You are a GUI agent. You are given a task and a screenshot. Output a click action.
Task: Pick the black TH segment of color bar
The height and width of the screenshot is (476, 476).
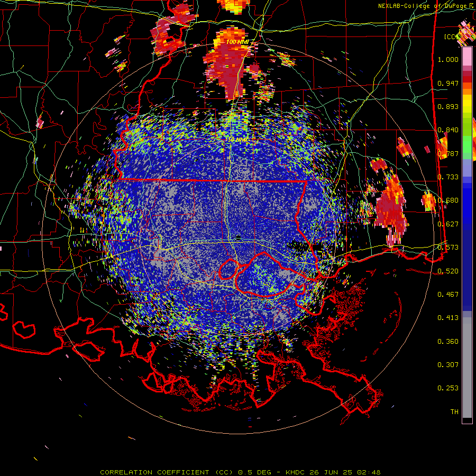pos(467,420)
